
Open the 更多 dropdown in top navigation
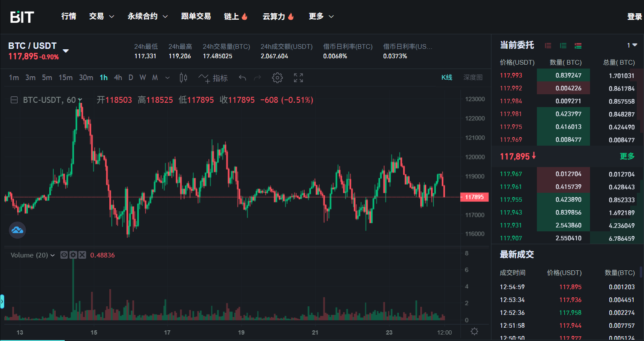click(321, 16)
